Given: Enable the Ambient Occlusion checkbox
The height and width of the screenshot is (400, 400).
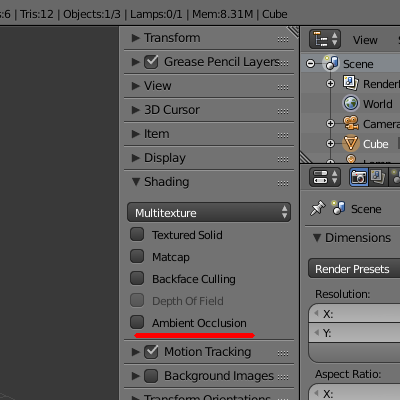Looking at the screenshot, I should pyautogui.click(x=137, y=322).
